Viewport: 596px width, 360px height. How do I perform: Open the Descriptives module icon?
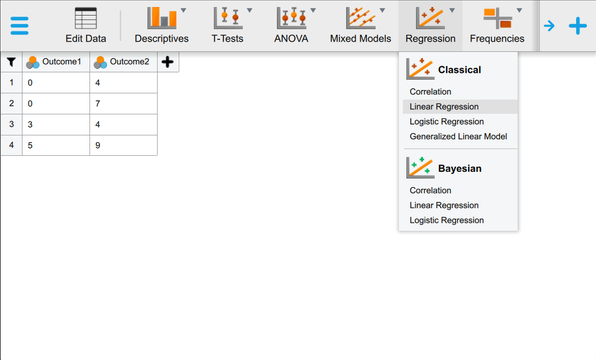point(162,18)
